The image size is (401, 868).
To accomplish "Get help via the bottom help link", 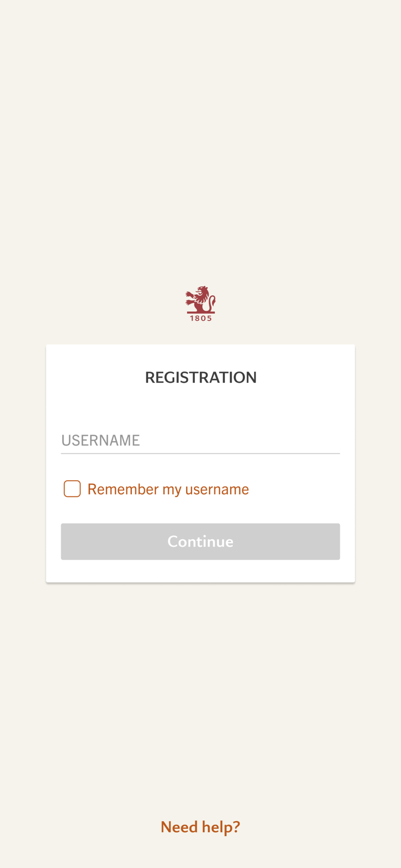I will pyautogui.click(x=200, y=827).
